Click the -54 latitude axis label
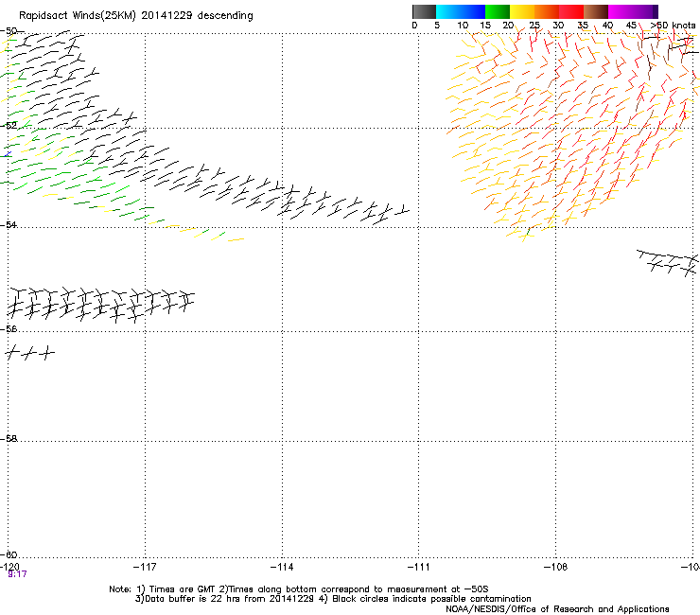This screenshot has width=700, height=615. click(9, 224)
